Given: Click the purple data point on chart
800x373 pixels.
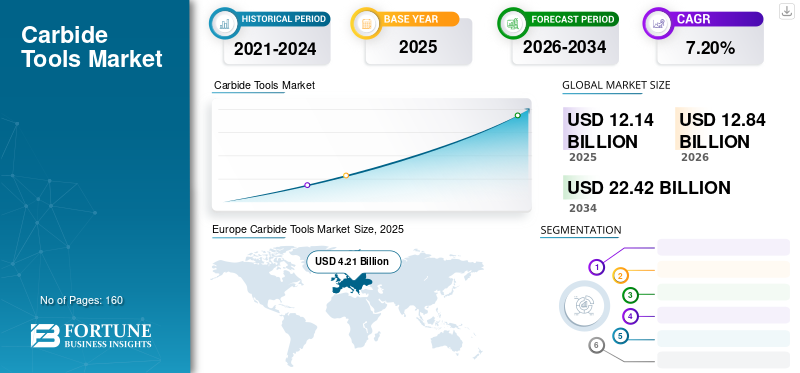Looking at the screenshot, I should pyautogui.click(x=307, y=185).
